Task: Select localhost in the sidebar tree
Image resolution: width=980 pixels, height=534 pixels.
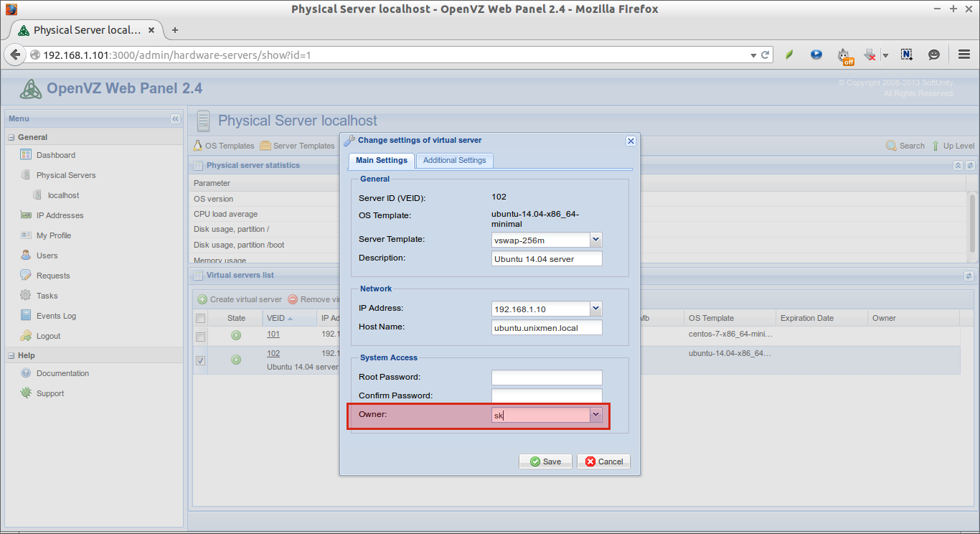Action: point(63,195)
